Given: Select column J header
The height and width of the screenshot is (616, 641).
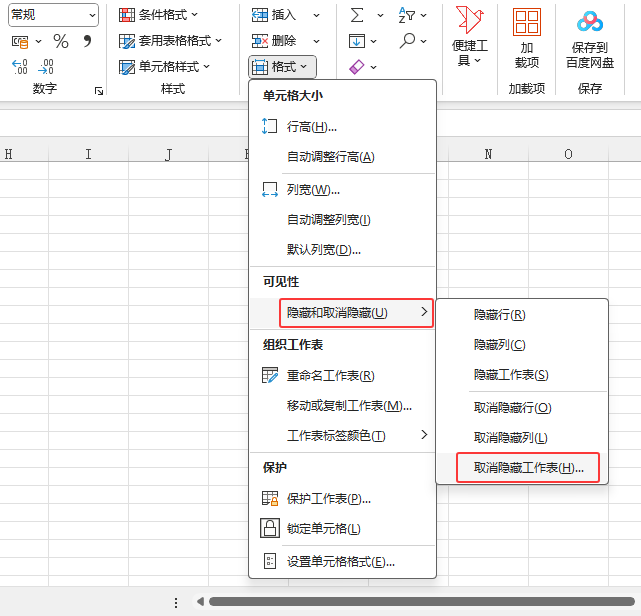Looking at the screenshot, I should (x=168, y=154).
